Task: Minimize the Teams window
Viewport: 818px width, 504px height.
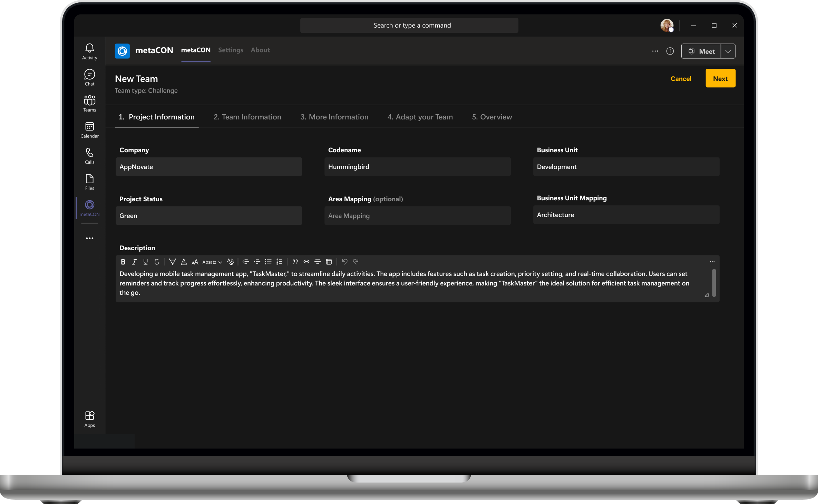Action: click(693, 26)
